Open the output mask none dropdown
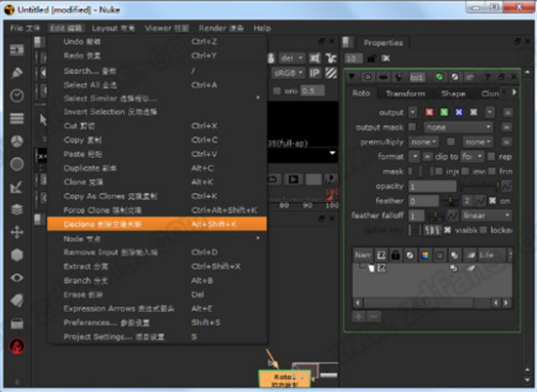This screenshot has width=537, height=392. click(458, 127)
